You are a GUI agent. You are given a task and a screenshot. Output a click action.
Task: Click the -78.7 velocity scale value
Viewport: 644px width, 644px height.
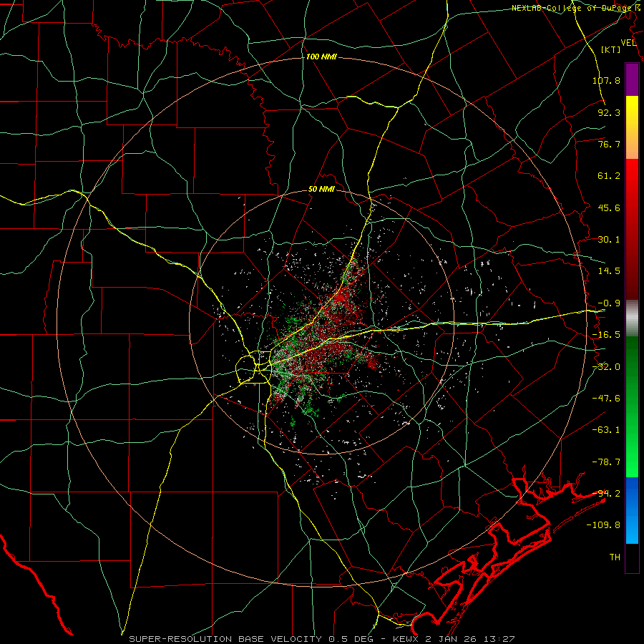pyautogui.click(x=606, y=462)
